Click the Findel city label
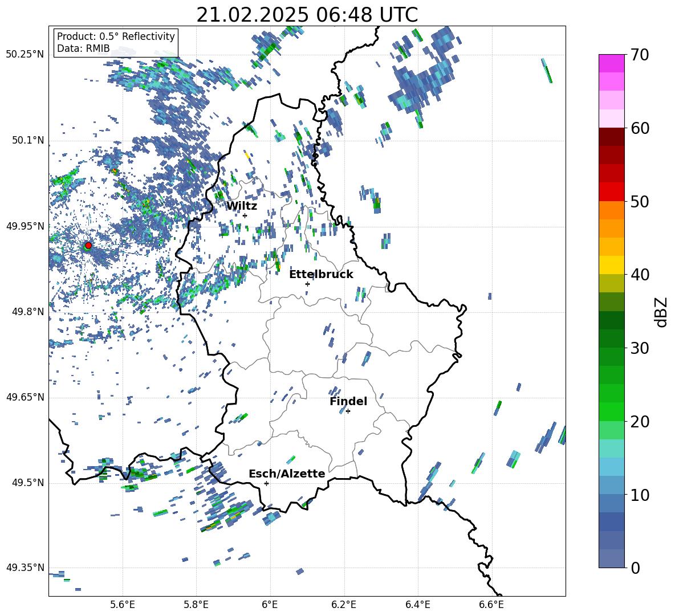The width and height of the screenshot is (675, 616). pos(348,401)
